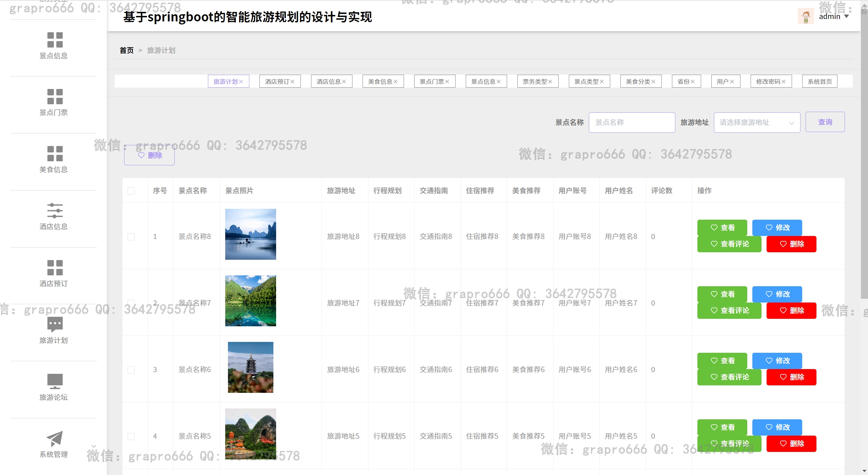
Task: Open 酒店预订 sidebar icon
Action: (55, 268)
